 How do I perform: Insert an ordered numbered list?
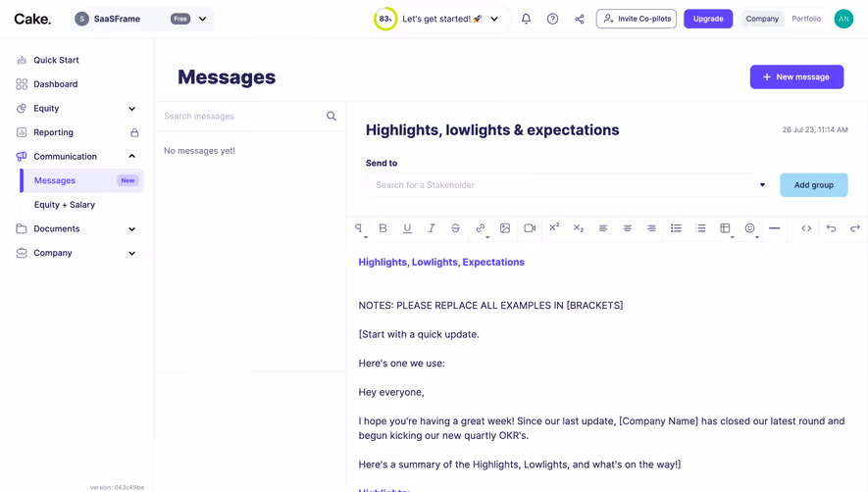700,228
